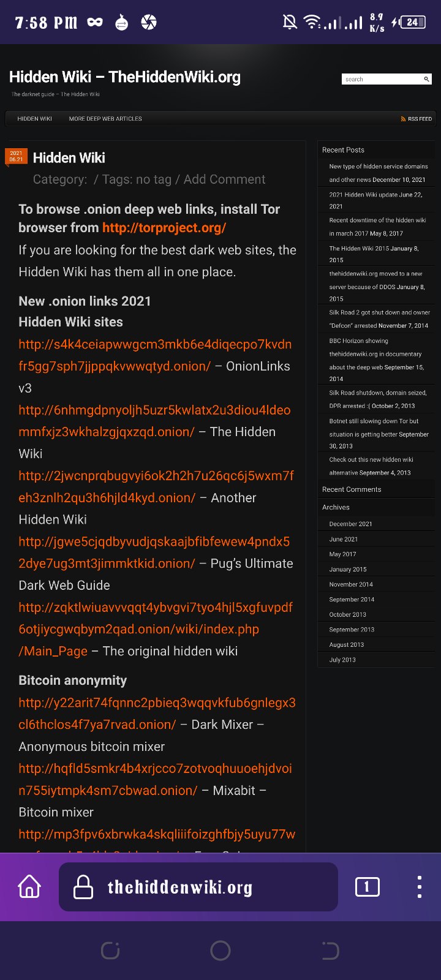Click the Add Comment link
Viewport: 441px width, 980px height.
coord(224,179)
